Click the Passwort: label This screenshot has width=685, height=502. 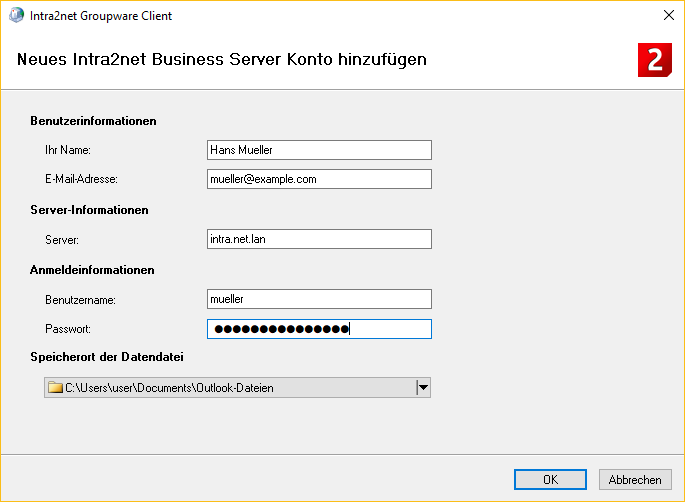[x=68, y=329]
